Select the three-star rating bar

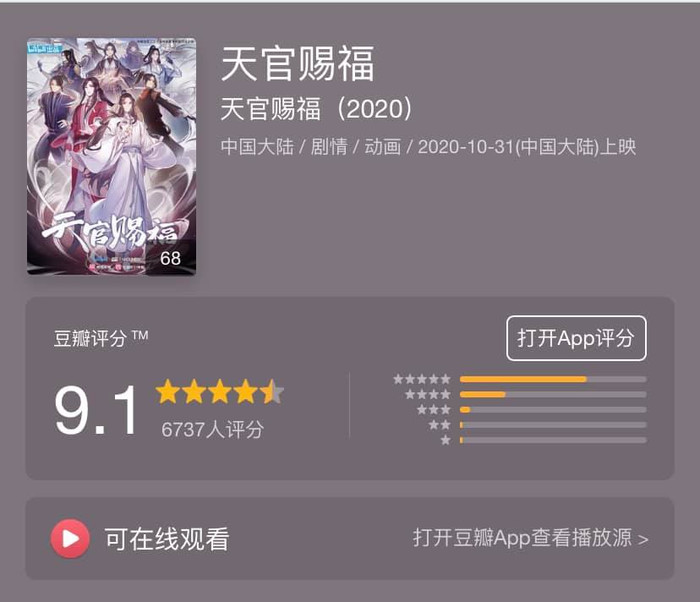(553, 410)
